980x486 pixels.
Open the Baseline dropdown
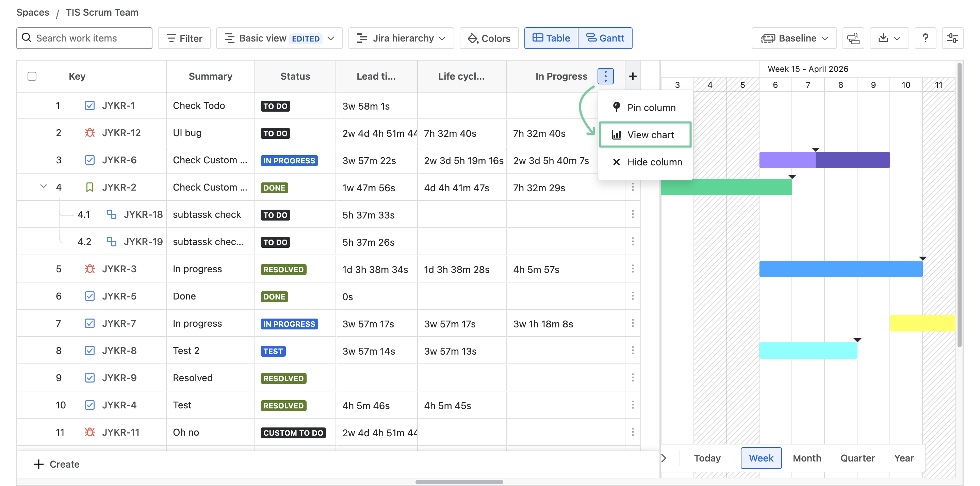tap(794, 38)
